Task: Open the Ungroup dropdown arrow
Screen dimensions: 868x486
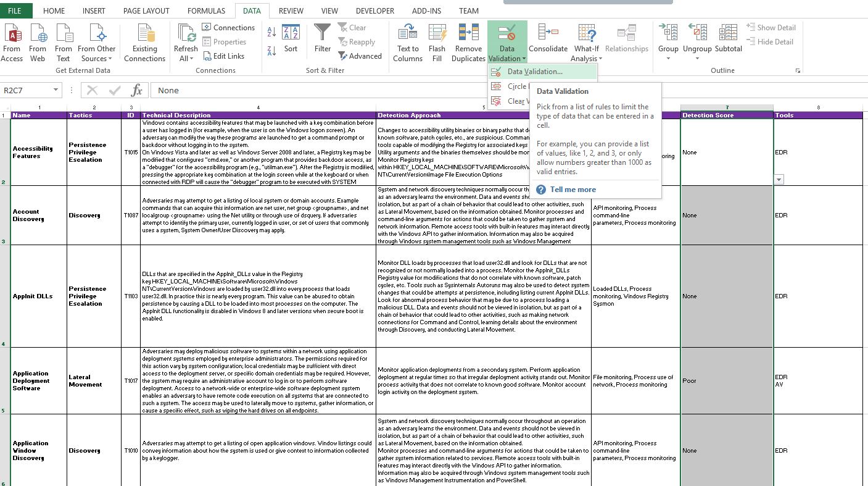Action: click(x=697, y=59)
